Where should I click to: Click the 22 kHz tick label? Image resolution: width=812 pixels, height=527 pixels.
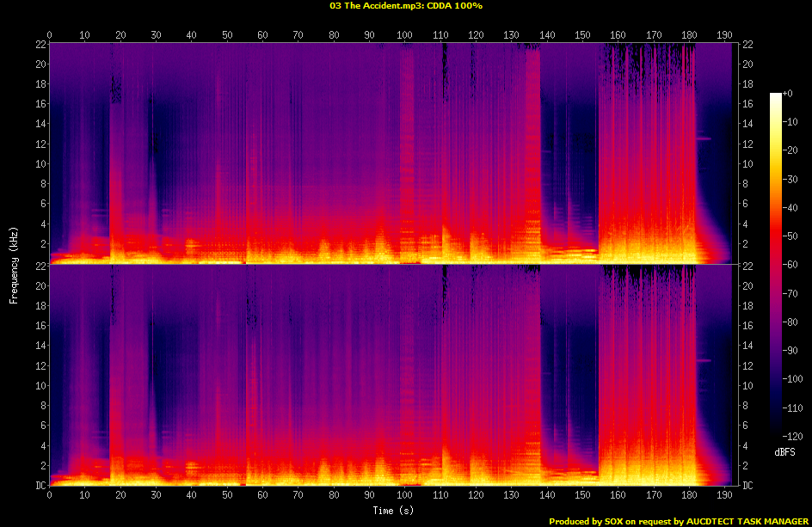[x=40, y=45]
